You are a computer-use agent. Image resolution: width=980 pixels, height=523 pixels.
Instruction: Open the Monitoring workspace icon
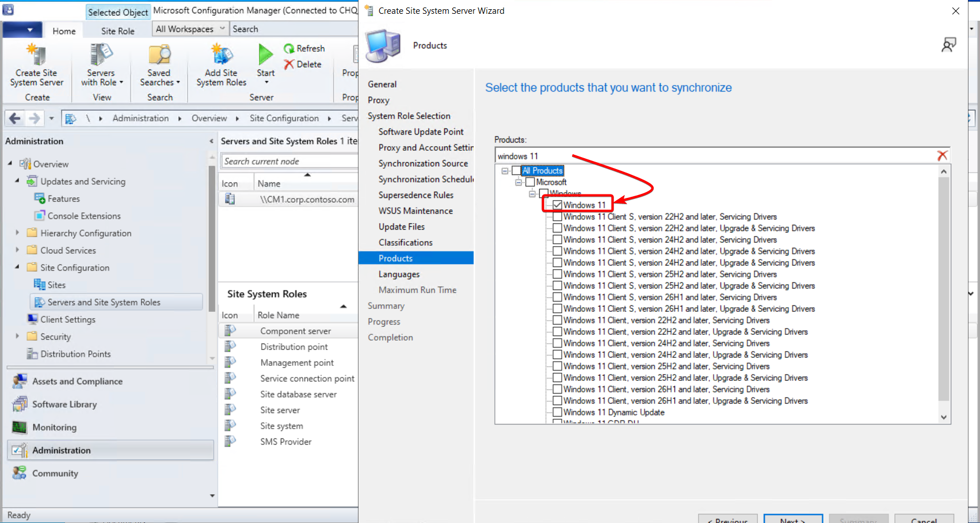20,427
